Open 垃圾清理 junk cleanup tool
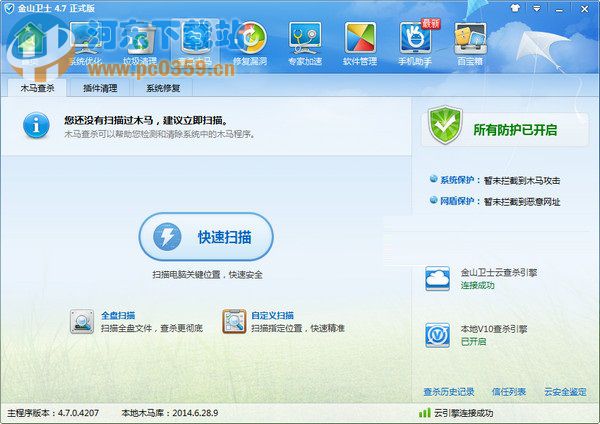This screenshot has height=424, width=600. 140,44
